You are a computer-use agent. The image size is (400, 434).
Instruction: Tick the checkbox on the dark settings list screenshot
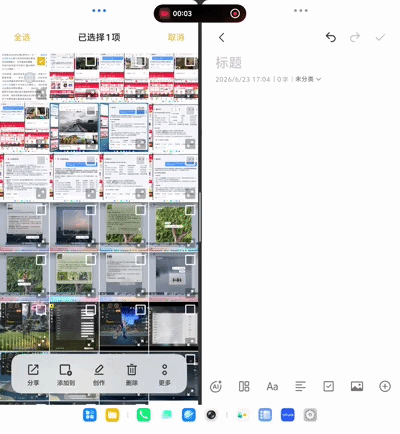click(x=90, y=310)
